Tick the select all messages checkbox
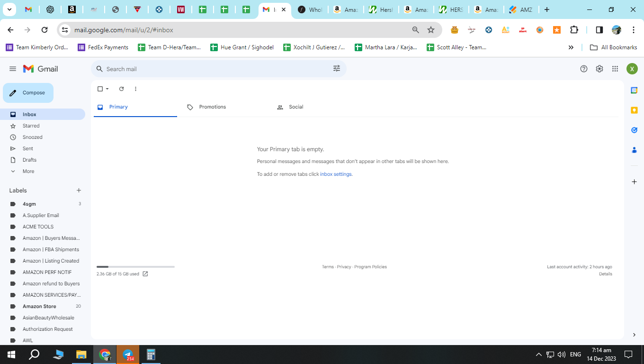This screenshot has height=364, width=644. click(100, 89)
